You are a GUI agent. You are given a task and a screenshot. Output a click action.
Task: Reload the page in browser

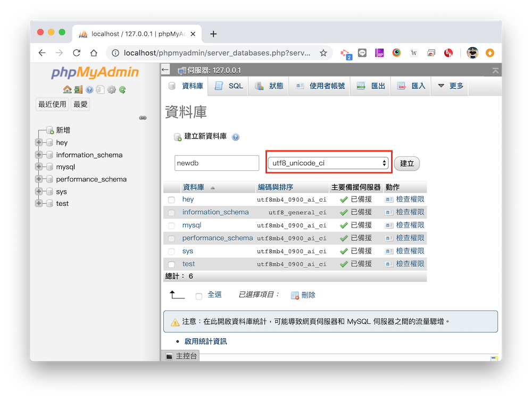point(77,53)
